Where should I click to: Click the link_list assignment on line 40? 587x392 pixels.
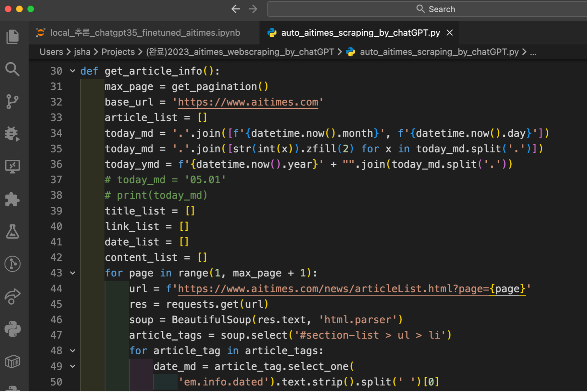[x=147, y=227]
